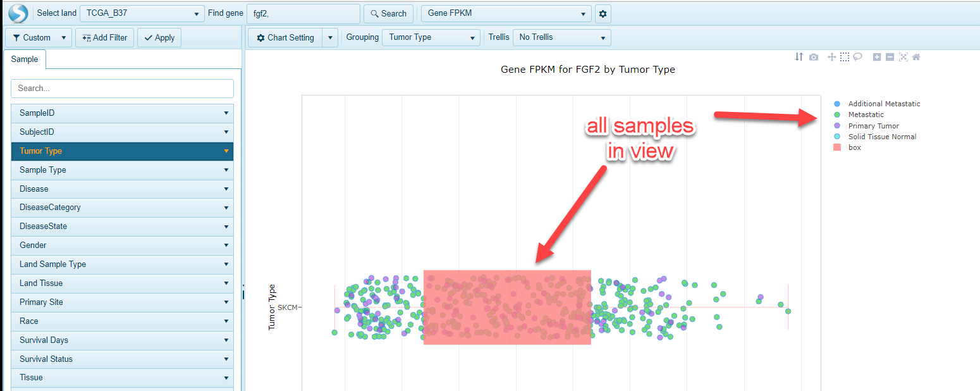The width and height of the screenshot is (980, 391).
Task: Click the sort arrows icon above the chart
Action: click(798, 57)
